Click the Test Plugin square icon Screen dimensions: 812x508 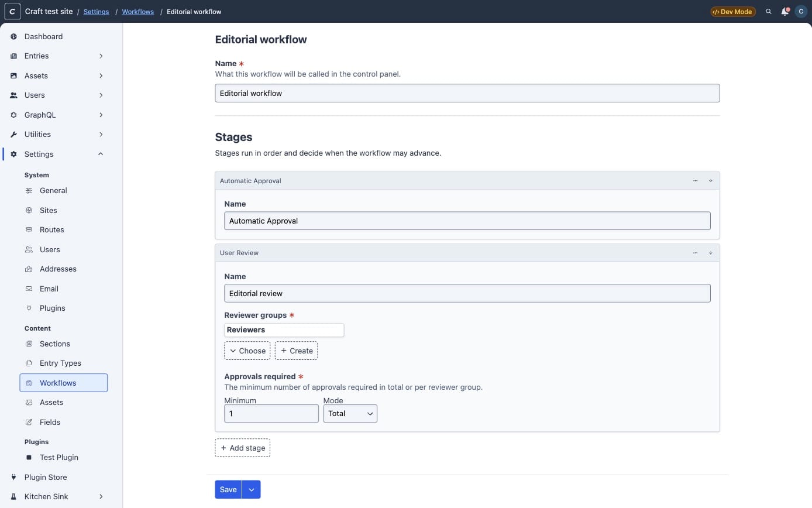tap(29, 457)
